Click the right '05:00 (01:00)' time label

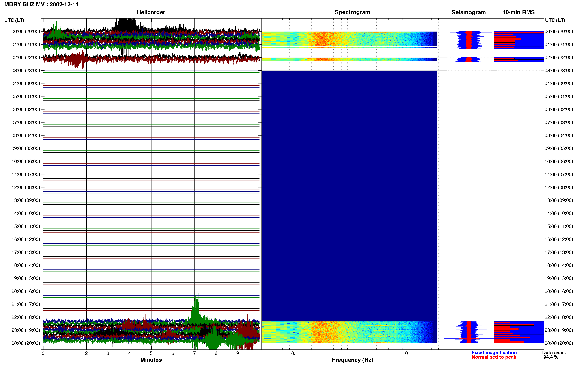559,96
